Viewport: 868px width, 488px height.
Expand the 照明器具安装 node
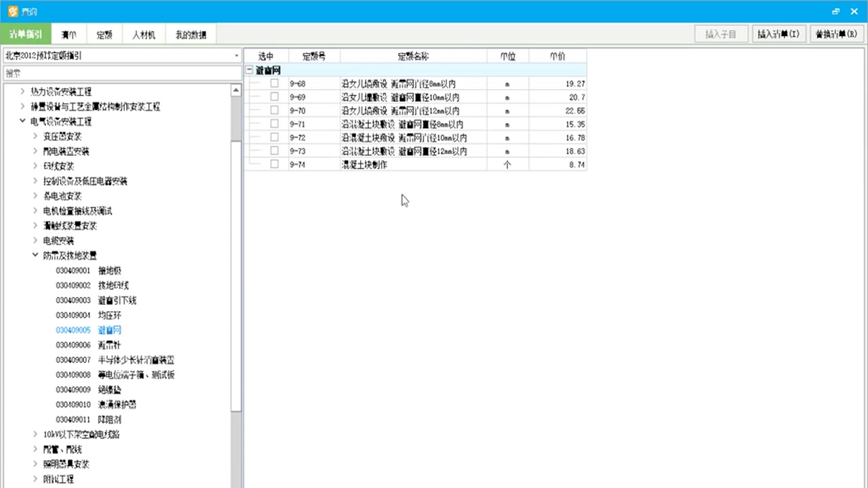(x=35, y=464)
